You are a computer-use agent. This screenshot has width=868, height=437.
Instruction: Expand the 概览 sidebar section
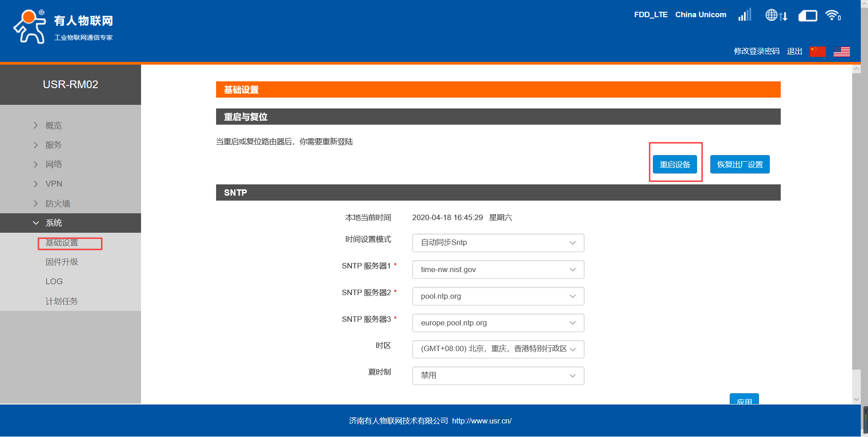point(54,126)
